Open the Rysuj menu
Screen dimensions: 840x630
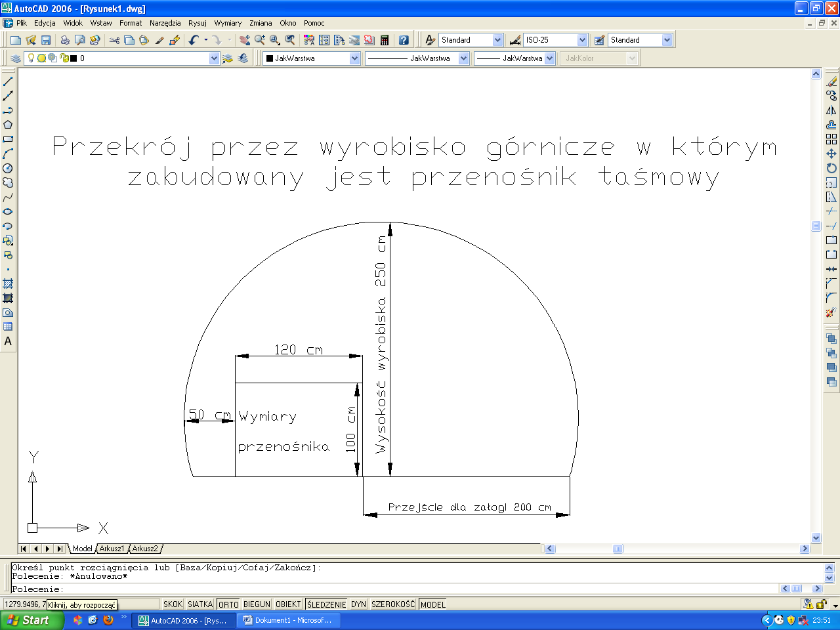point(197,23)
